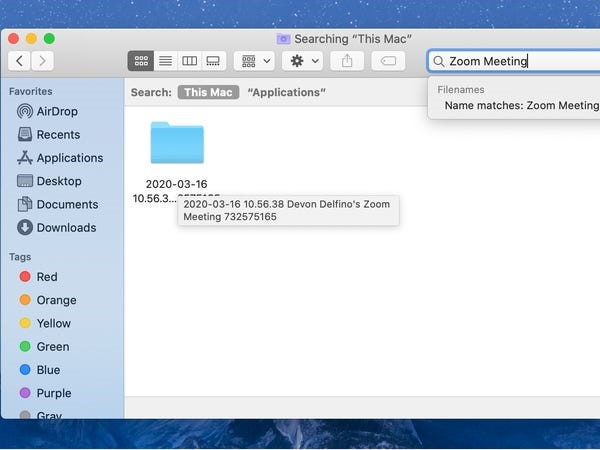Click the Documents sidebar icon
The image size is (600, 450).
[x=25, y=204]
